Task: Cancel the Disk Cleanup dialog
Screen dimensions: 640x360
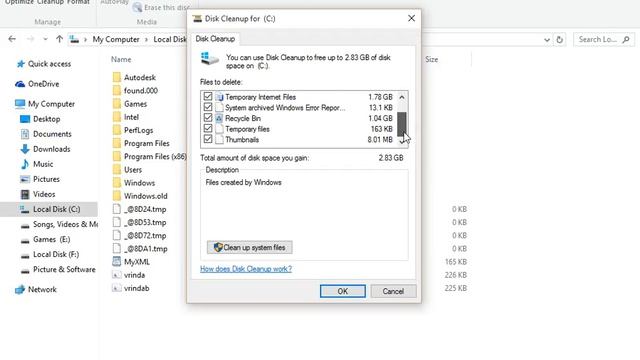Action: [x=393, y=291]
